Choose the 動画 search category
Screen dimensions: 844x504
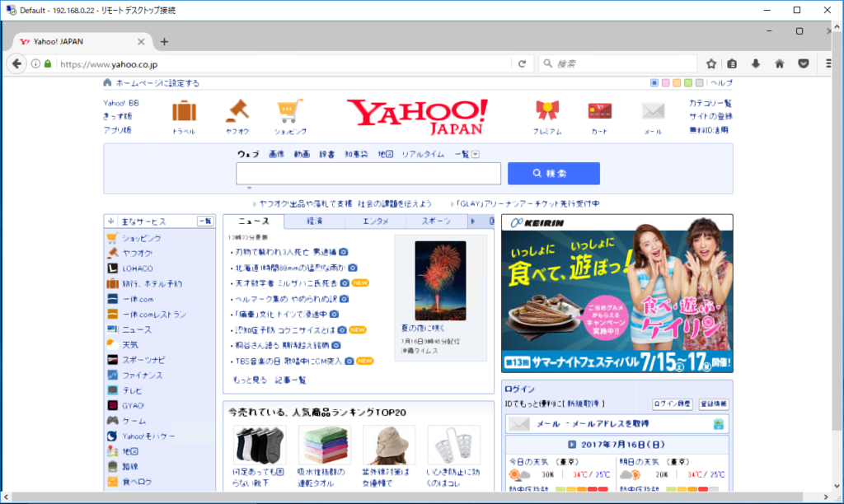pyautogui.click(x=302, y=154)
